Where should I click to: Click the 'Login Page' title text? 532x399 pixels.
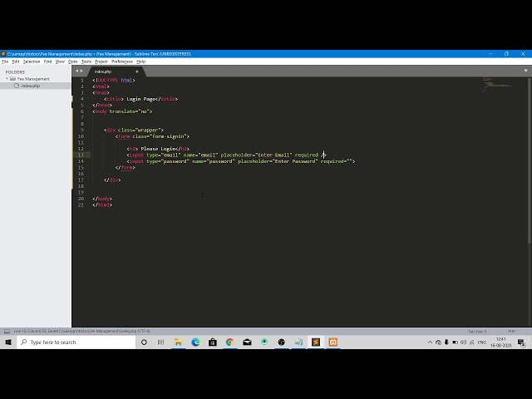click(x=140, y=99)
